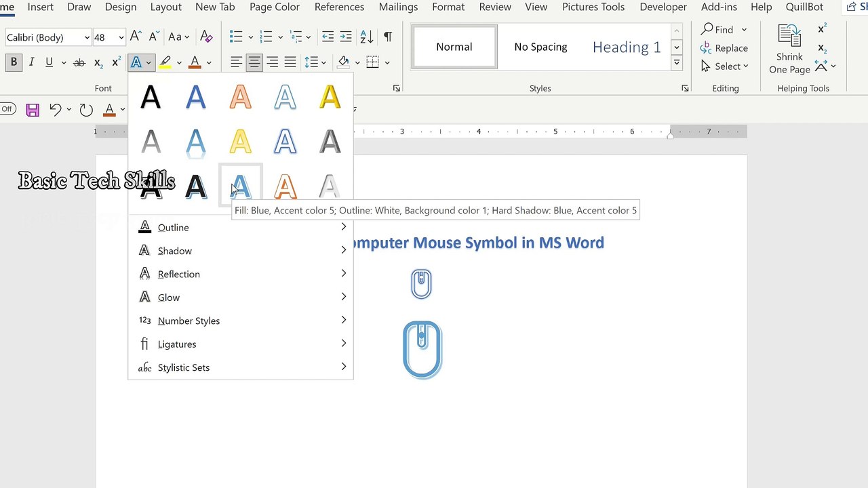Open the font size dropdown showing 48
The image size is (868, 488).
pos(121,37)
